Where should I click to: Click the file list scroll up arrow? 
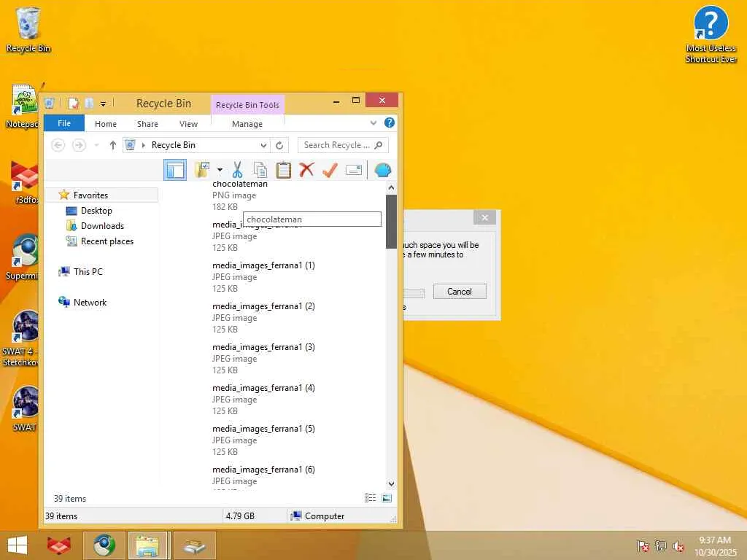click(391, 188)
